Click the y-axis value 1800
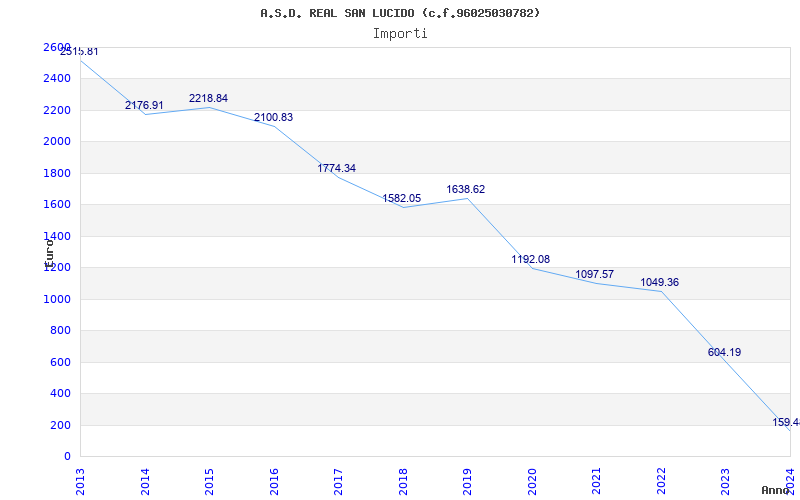Screen dimensions: 800x500 click(57, 173)
